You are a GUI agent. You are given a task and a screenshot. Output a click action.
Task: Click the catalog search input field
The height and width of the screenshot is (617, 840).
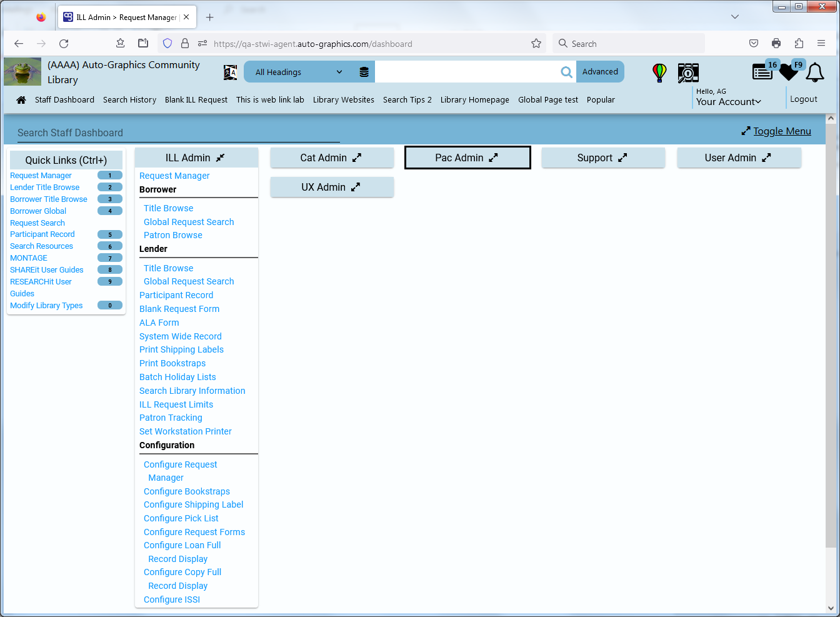[467, 72]
